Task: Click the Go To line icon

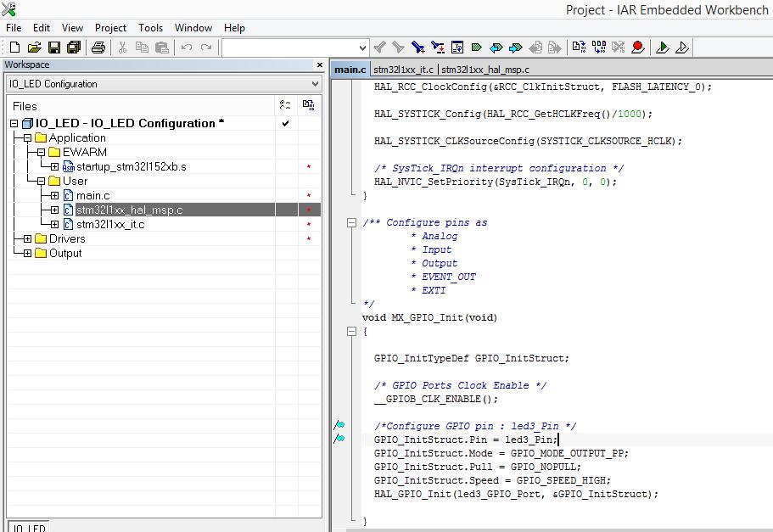Action: point(457,48)
